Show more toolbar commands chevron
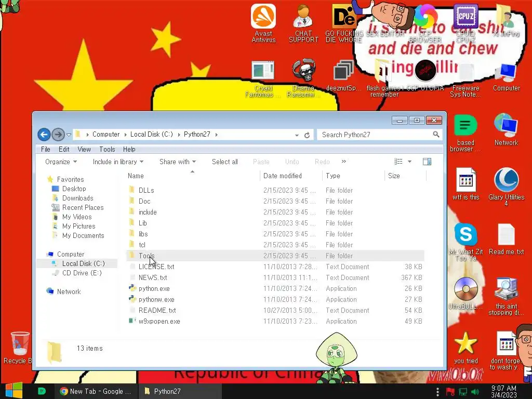Screen dimensions: 532x399 (344, 162)
